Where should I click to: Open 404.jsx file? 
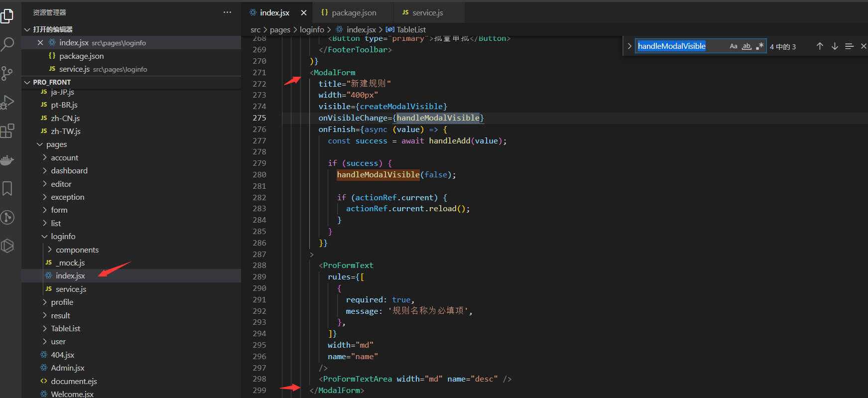(131, 355)
